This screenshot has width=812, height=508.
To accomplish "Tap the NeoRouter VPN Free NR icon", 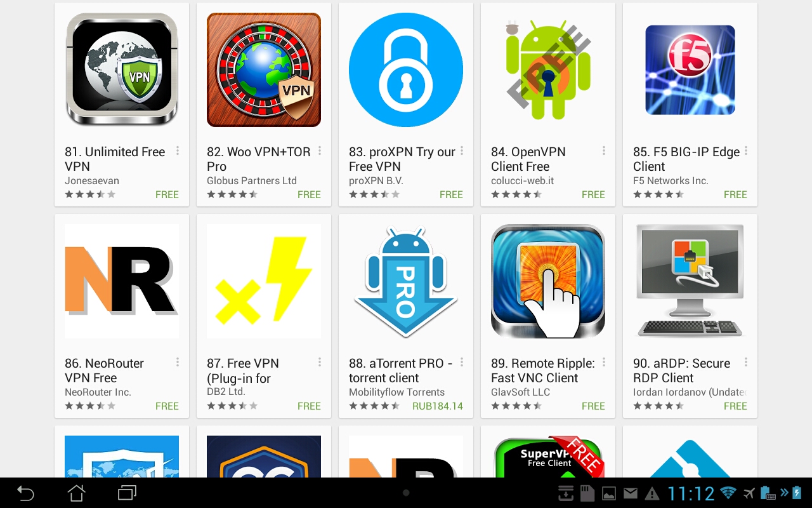I will pyautogui.click(x=122, y=281).
